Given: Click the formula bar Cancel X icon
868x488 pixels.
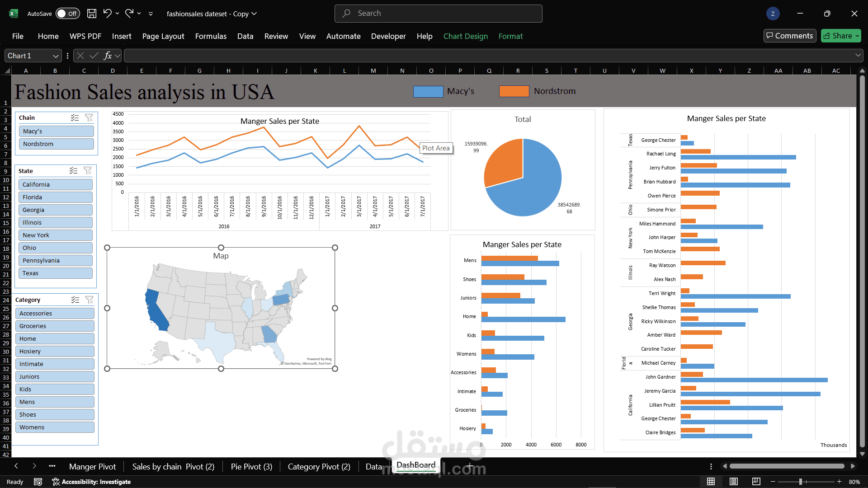Looking at the screenshot, I should coord(80,56).
